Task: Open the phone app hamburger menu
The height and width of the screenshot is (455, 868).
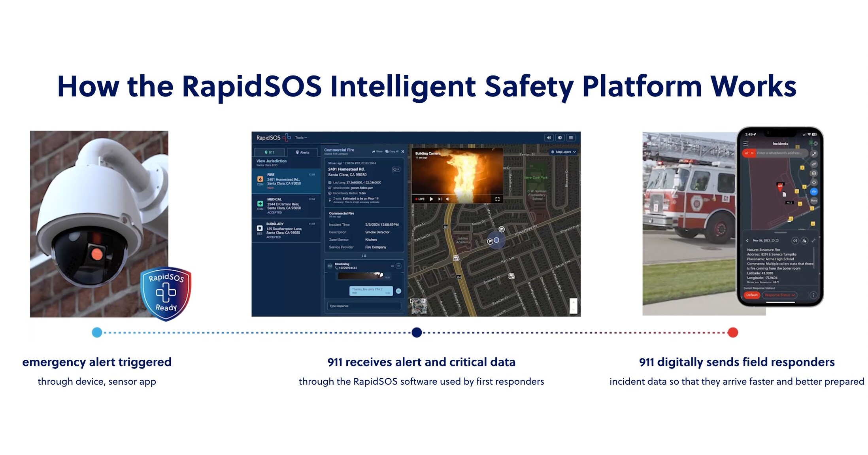Action: click(x=746, y=143)
